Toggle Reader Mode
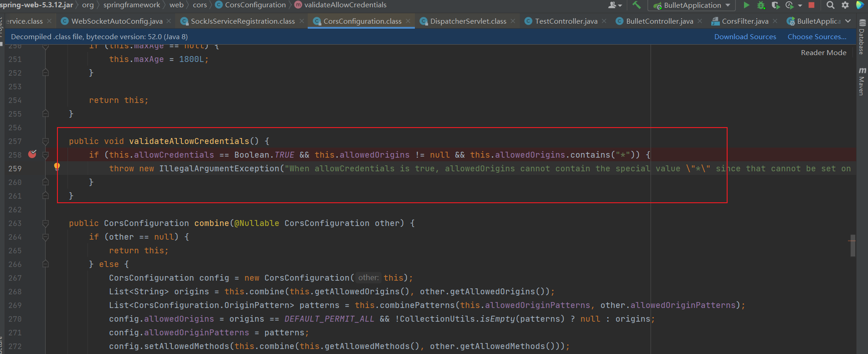The height and width of the screenshot is (354, 868). point(823,53)
